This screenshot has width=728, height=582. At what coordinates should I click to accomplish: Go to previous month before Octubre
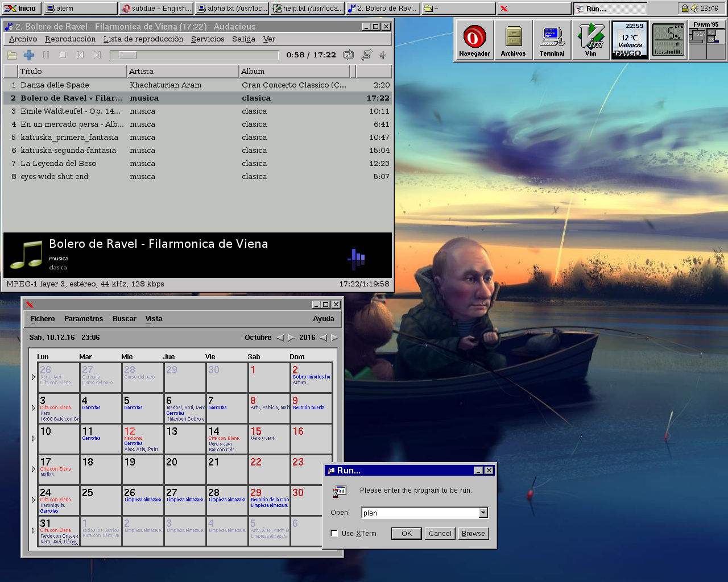280,338
